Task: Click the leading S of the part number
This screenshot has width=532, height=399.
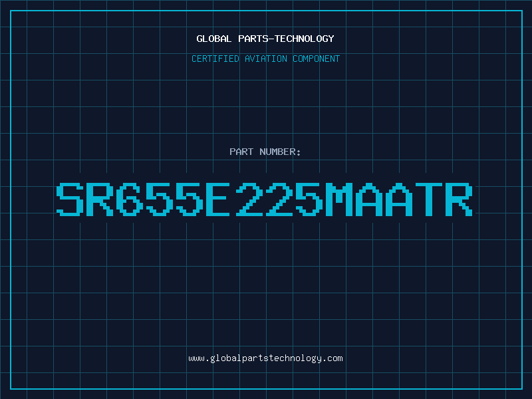Action: (70, 199)
